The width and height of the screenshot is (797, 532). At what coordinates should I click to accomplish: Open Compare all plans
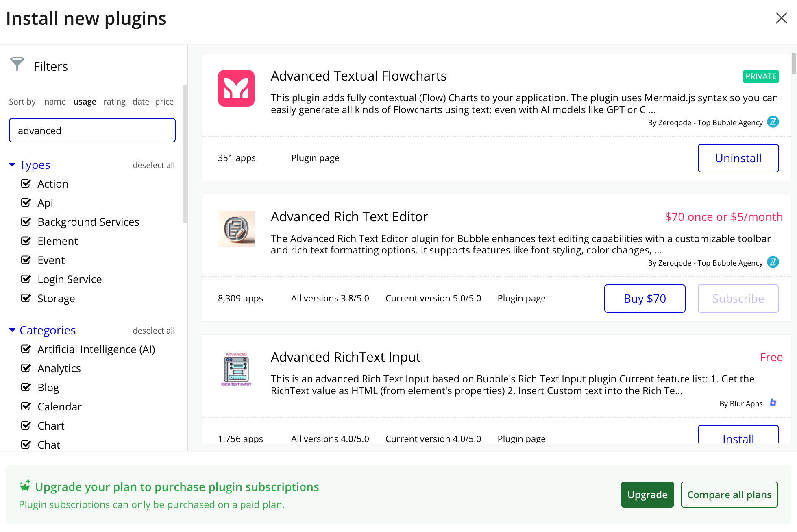click(x=729, y=495)
